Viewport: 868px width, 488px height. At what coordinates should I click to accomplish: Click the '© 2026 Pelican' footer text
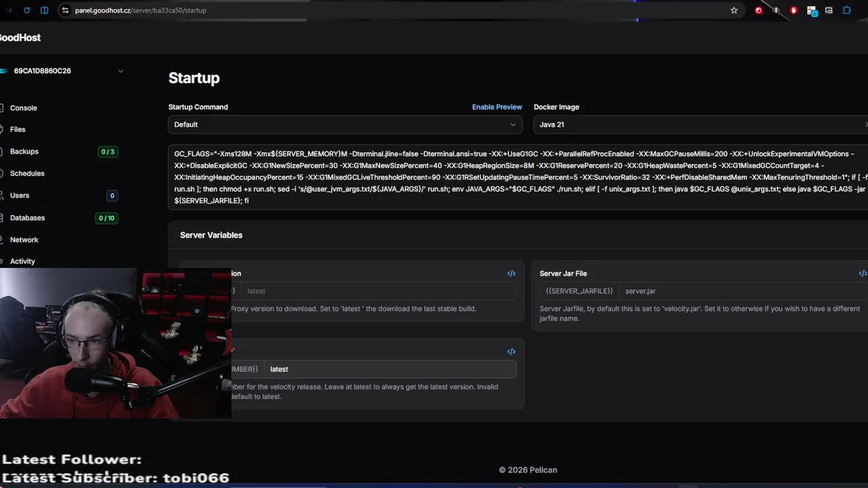pyautogui.click(x=528, y=470)
